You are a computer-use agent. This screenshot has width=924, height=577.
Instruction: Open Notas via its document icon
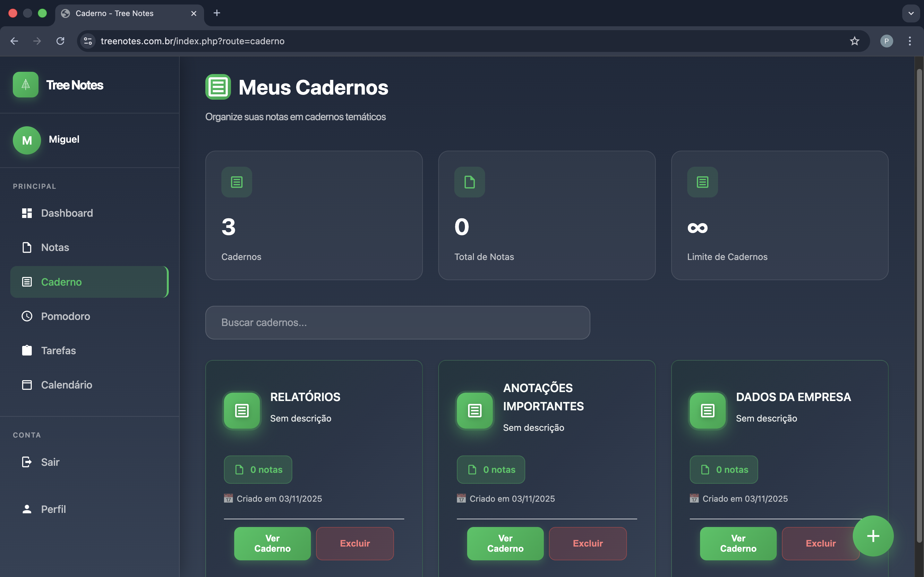click(26, 247)
